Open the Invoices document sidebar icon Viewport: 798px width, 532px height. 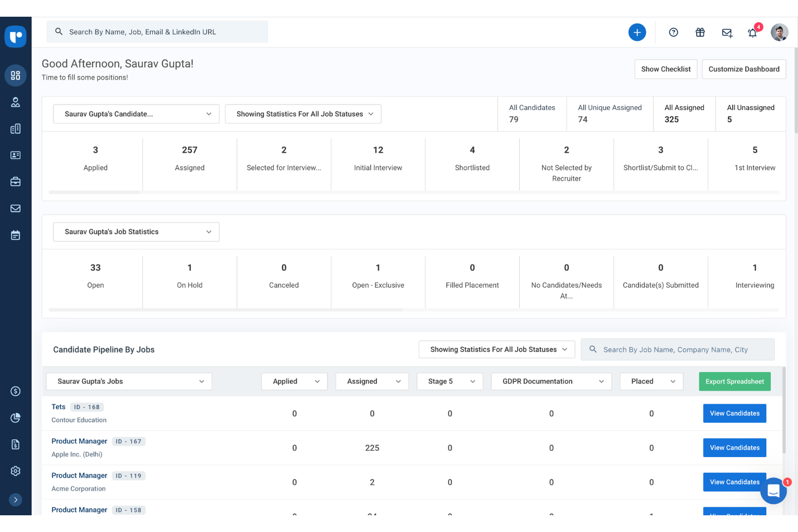16,444
